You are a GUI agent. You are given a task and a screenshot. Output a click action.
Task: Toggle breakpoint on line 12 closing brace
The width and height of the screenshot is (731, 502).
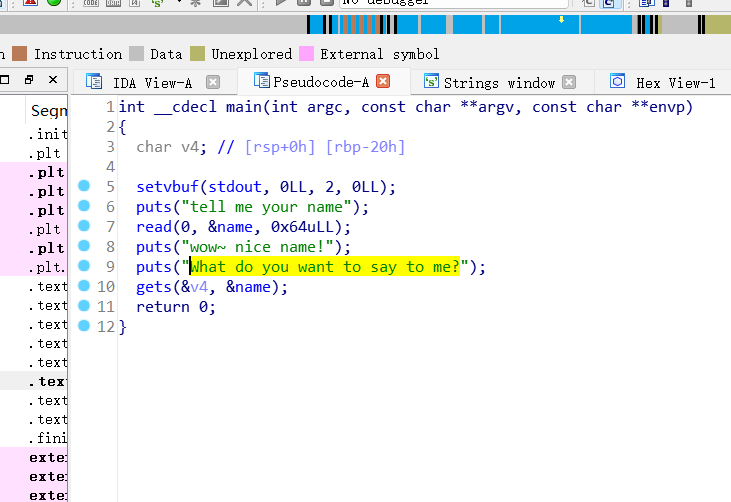pyautogui.click(x=84, y=326)
